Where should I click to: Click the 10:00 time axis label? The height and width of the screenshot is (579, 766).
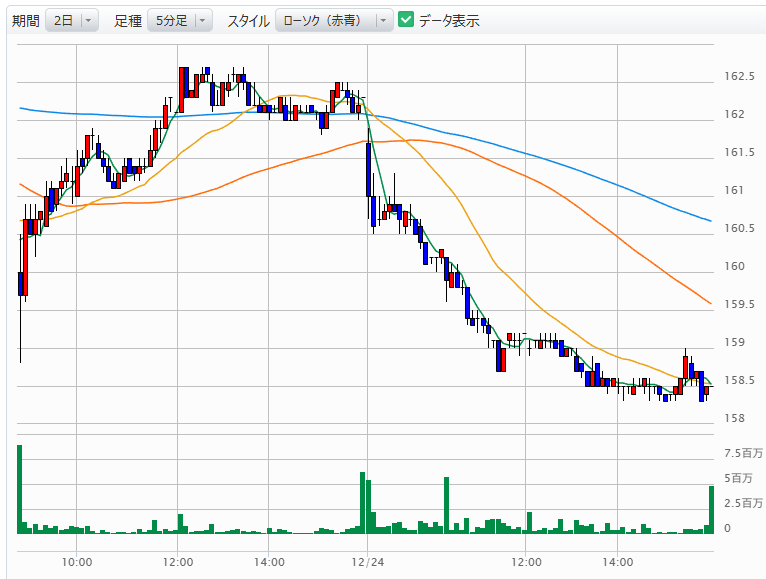[x=77, y=563]
